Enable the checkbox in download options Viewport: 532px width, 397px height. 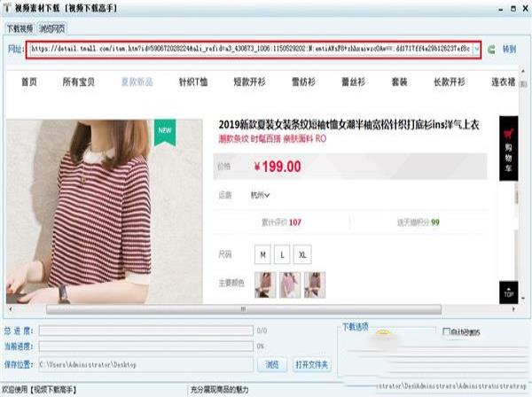447,331
